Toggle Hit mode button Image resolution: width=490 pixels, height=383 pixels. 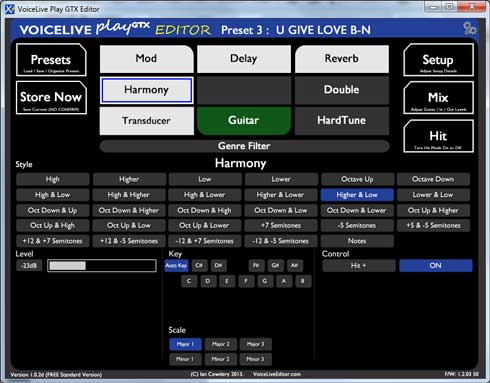438,136
